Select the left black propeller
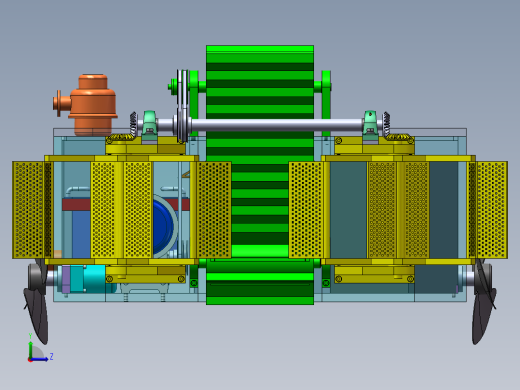520x390 pixels. (36, 301)
